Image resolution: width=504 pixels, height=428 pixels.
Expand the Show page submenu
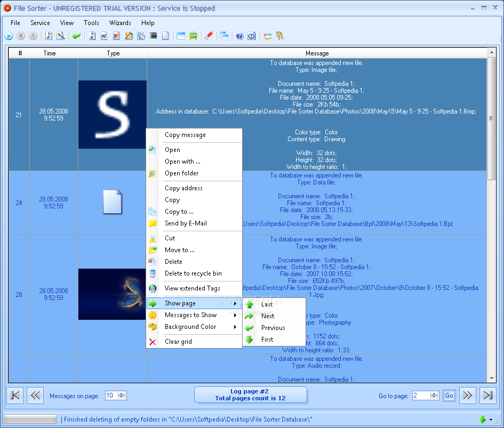194,303
